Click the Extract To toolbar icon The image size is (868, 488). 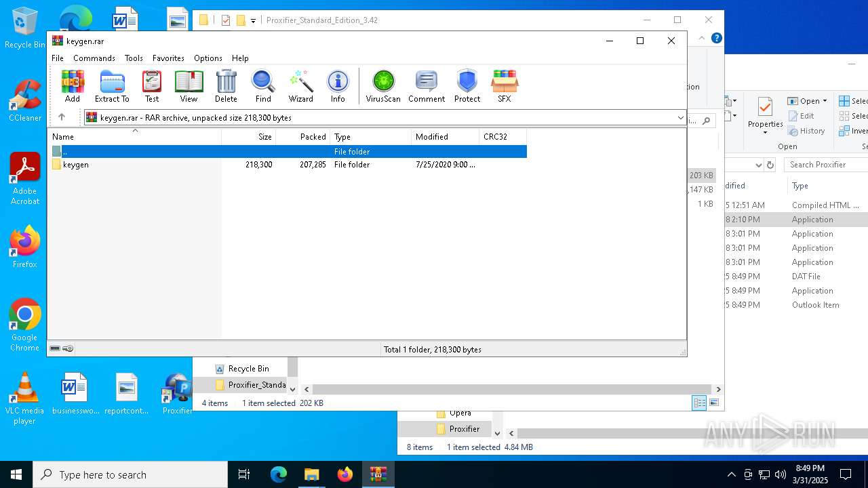tap(112, 86)
